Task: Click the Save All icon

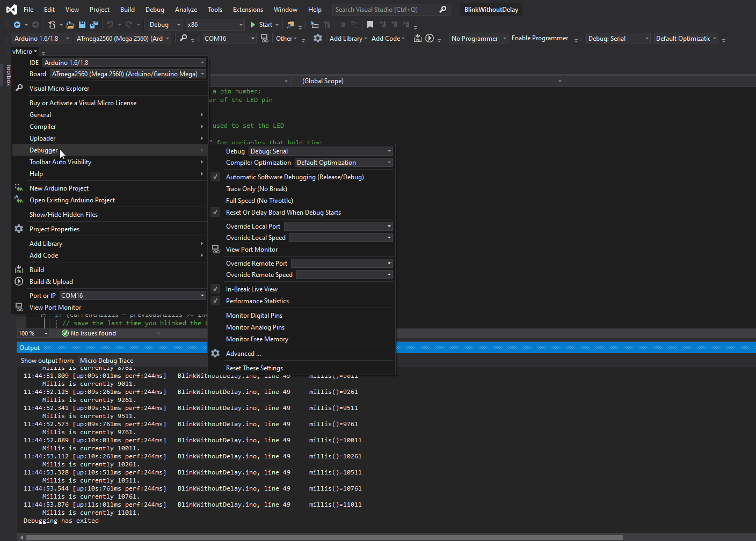Action: coord(94,25)
